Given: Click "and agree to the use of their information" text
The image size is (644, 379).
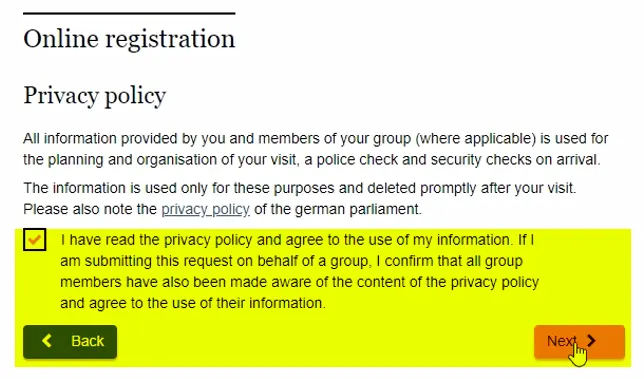Looking at the screenshot, I should click(x=193, y=303).
